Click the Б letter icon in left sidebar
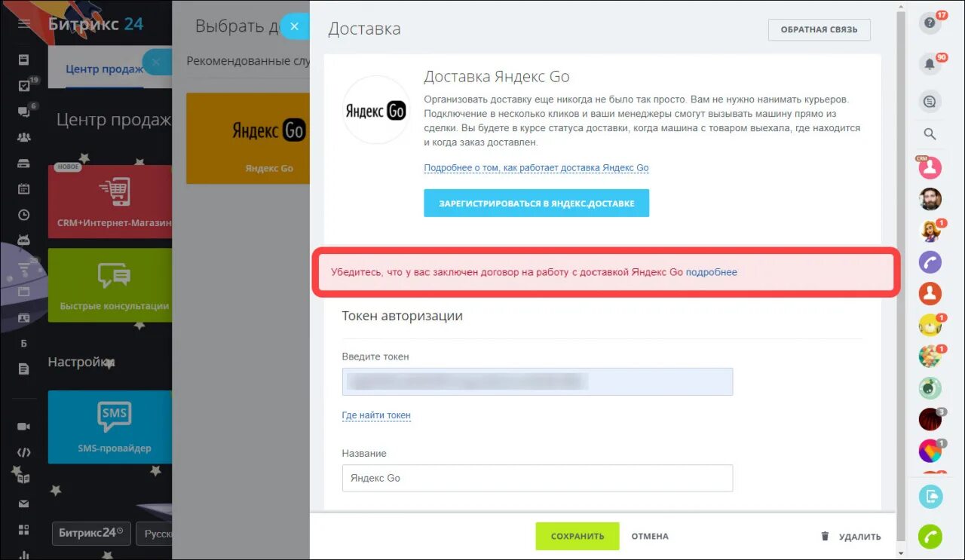 [24, 344]
